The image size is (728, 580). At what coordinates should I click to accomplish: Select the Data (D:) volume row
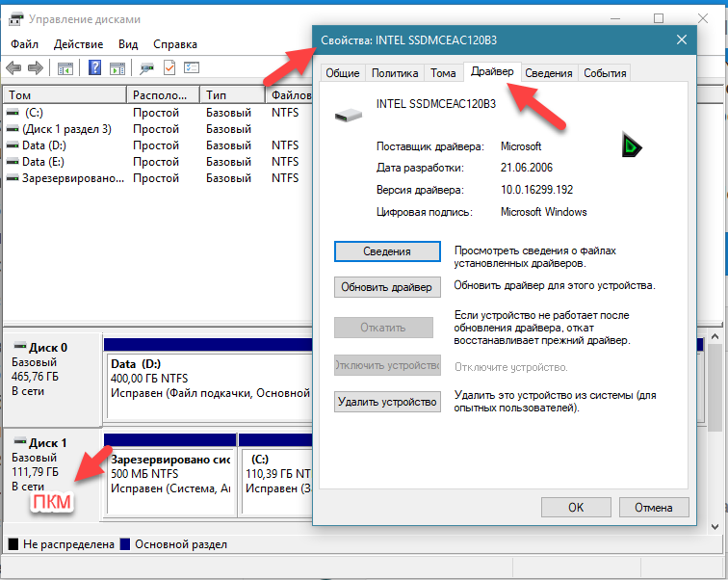tap(158, 145)
